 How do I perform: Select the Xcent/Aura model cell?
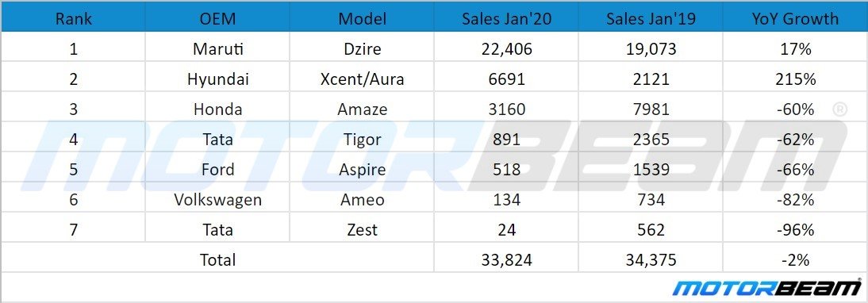(x=362, y=79)
